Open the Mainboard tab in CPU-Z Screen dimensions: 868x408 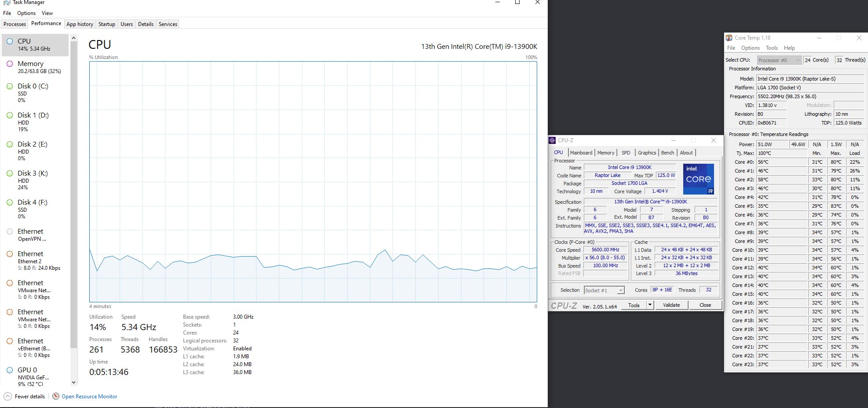581,153
